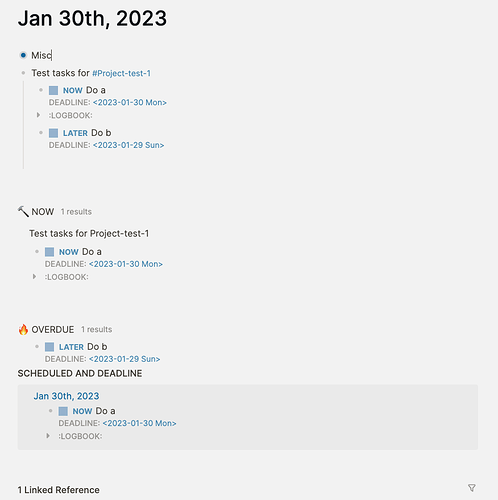The width and height of the screenshot is (498, 500).
Task: Open deadline date 2023-01-29 Sun in OVERDUE
Action: (x=125, y=359)
